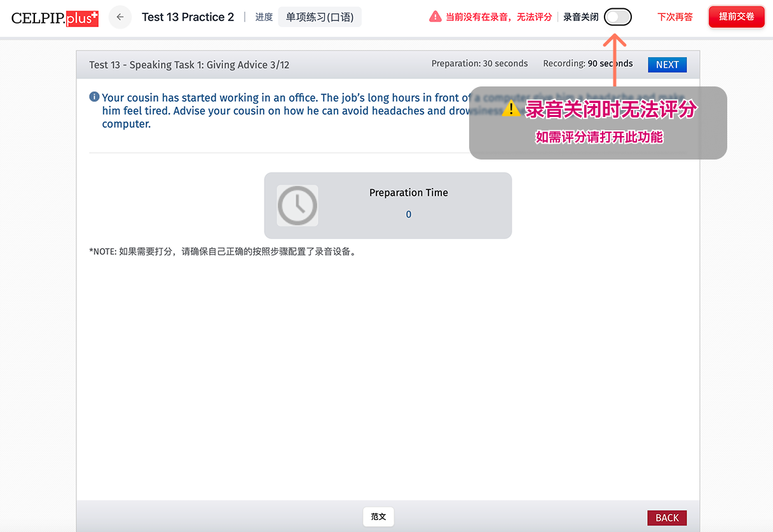The image size is (773, 532).
Task: Click the Recording: 90 seconds label
Action: (587, 64)
